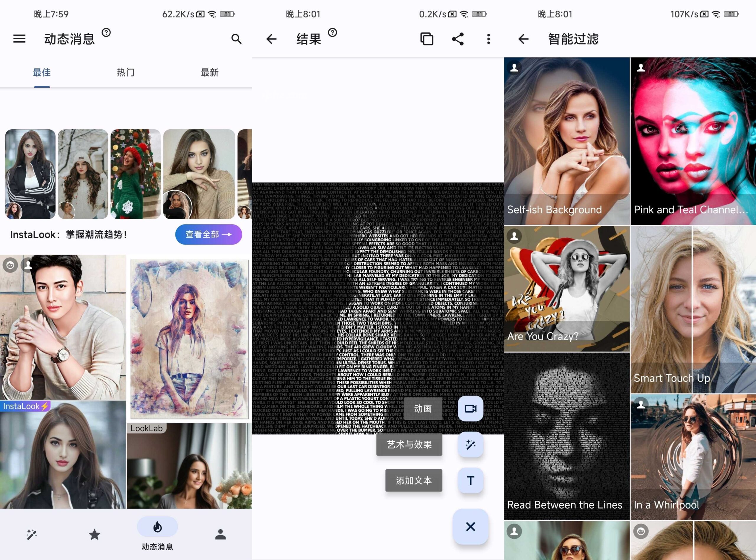This screenshot has height=560, width=756.
Task: Share the result using the share icon
Action: pyautogui.click(x=457, y=39)
